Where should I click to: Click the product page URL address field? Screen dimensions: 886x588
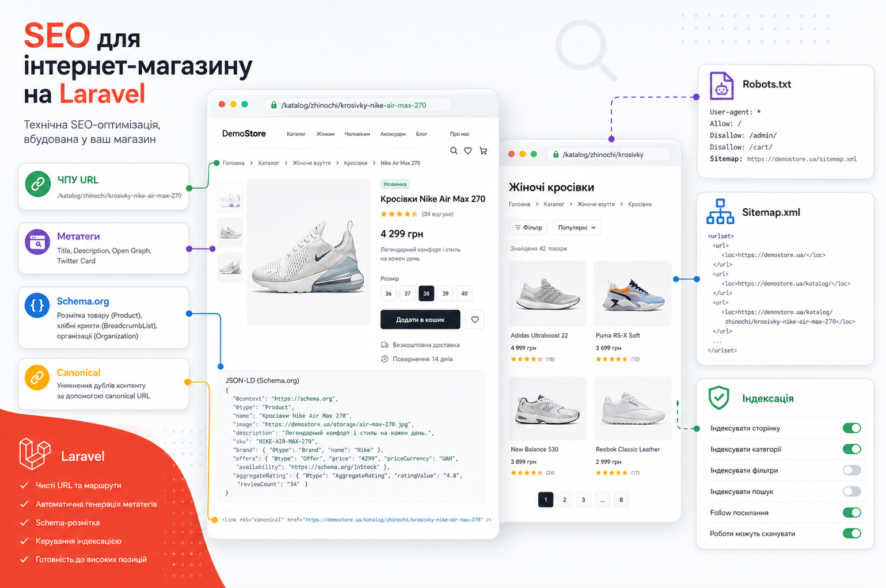coord(357,105)
